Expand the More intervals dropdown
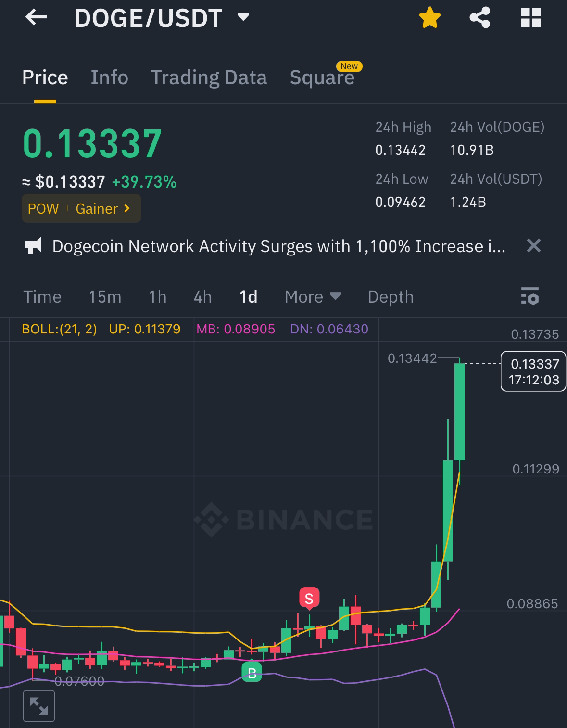The width and height of the screenshot is (567, 728). click(313, 297)
